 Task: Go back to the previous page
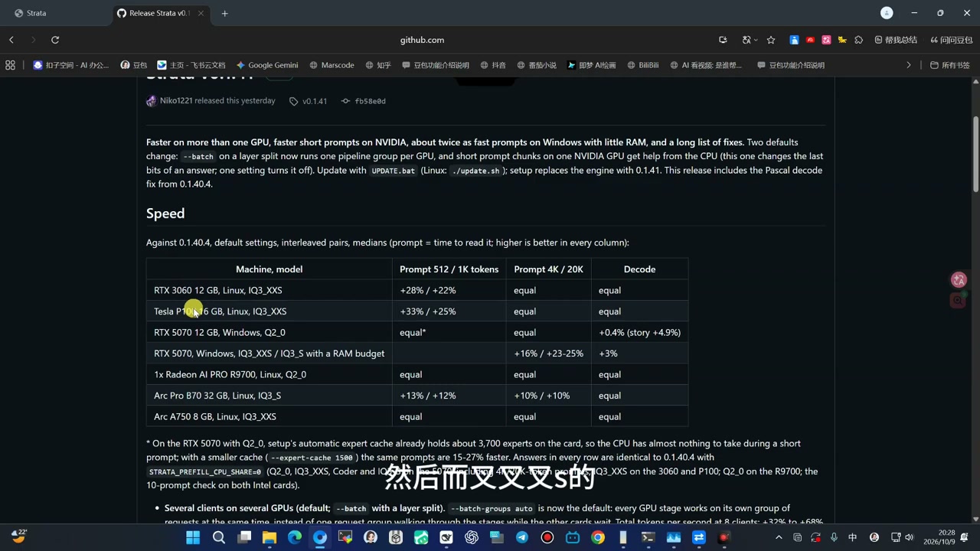[x=11, y=40]
